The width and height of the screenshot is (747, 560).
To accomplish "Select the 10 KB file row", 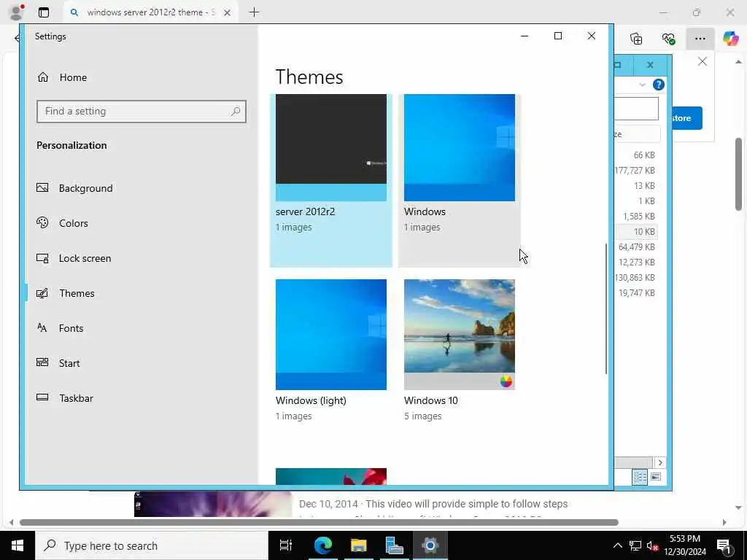I will (x=636, y=231).
